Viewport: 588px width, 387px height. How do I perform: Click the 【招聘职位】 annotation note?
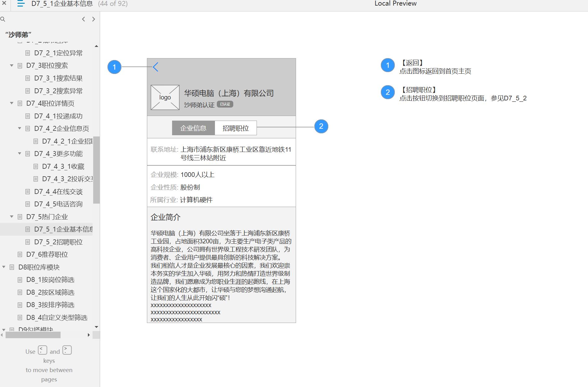point(463,94)
